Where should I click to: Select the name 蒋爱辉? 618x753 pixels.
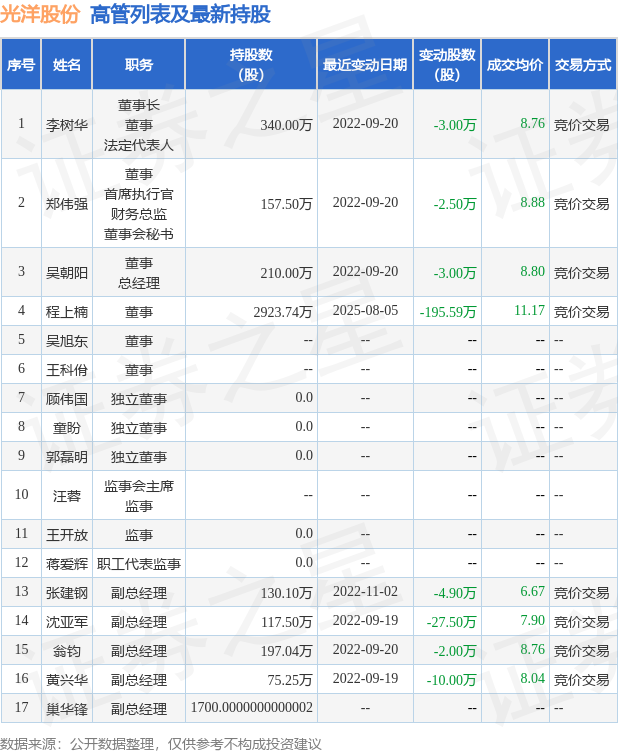point(67,564)
